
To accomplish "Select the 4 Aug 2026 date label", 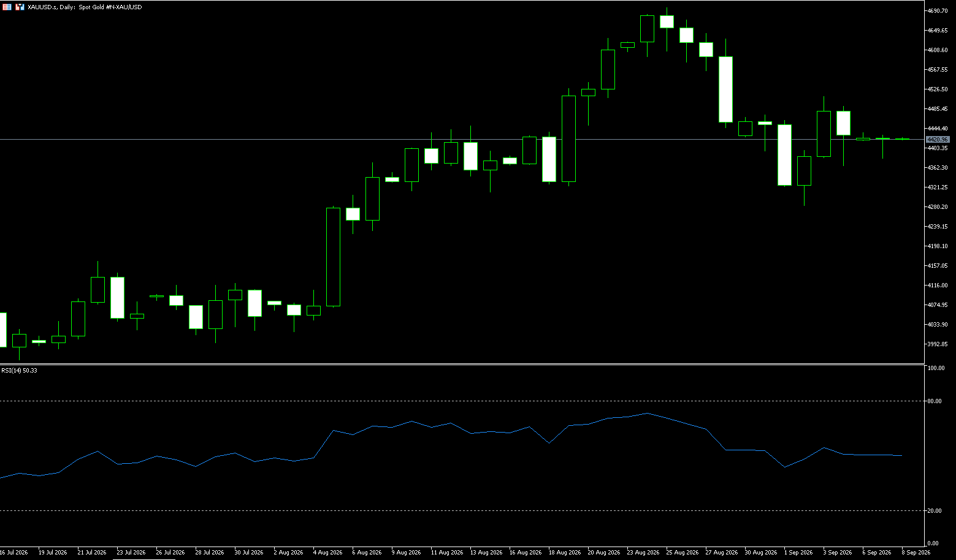I will pyautogui.click(x=327, y=553).
